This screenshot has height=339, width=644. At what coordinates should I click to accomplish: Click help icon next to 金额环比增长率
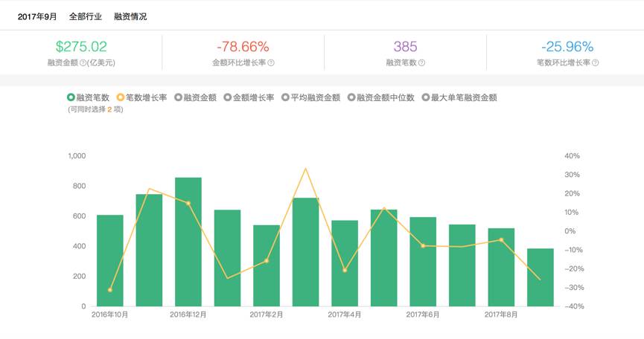tap(271, 62)
